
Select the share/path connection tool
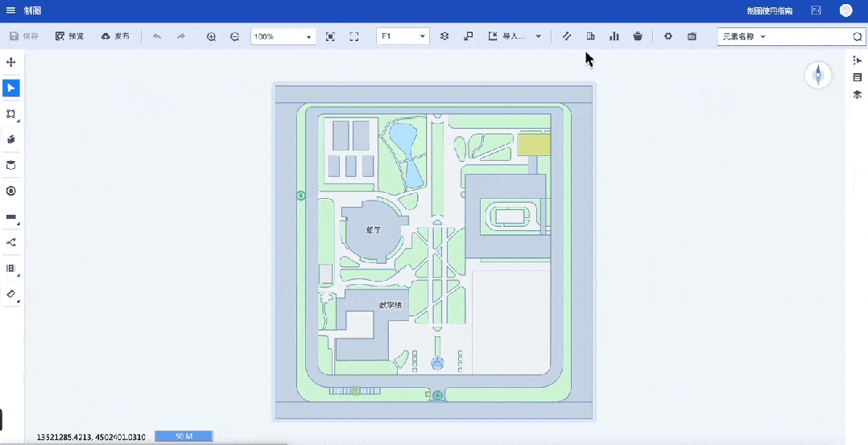(11, 242)
